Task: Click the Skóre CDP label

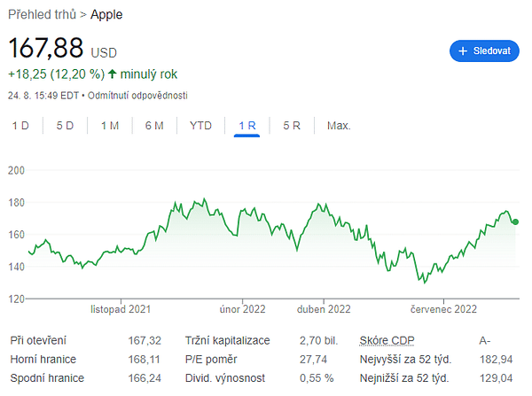Action: point(387,340)
